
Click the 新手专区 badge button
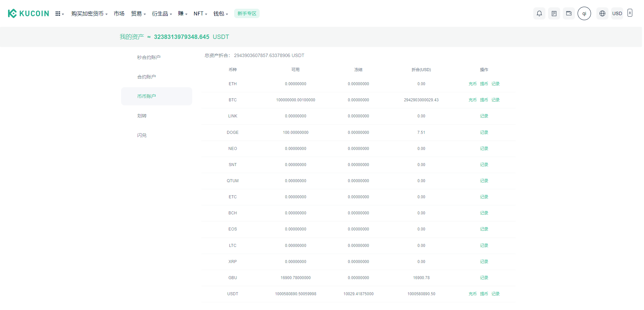point(247,13)
